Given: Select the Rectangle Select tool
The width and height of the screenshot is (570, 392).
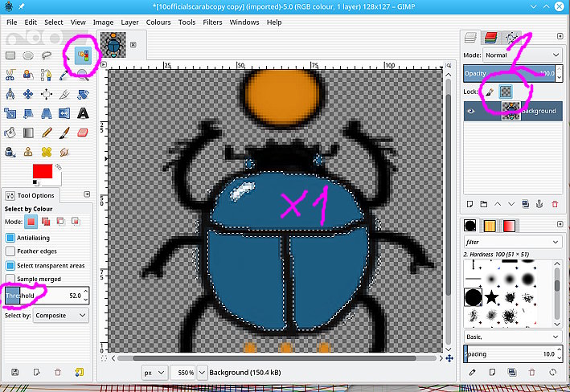Looking at the screenshot, I should coord(10,55).
